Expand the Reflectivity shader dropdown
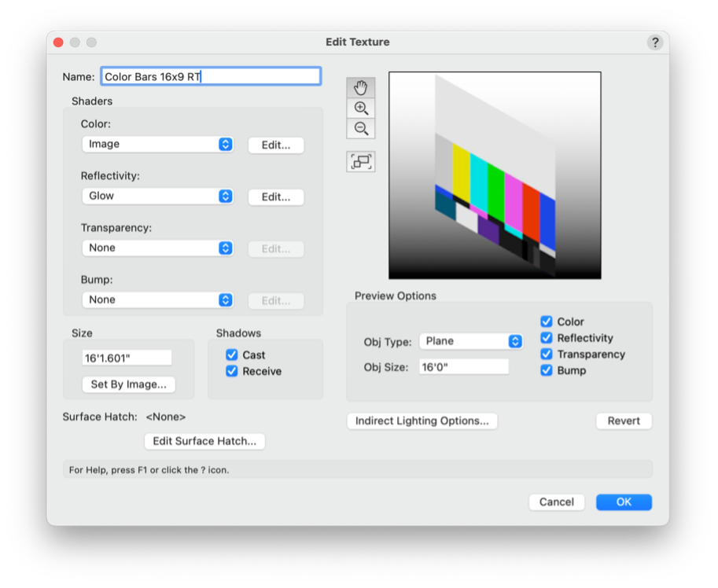Viewport: 718px width, 588px height. (x=157, y=197)
